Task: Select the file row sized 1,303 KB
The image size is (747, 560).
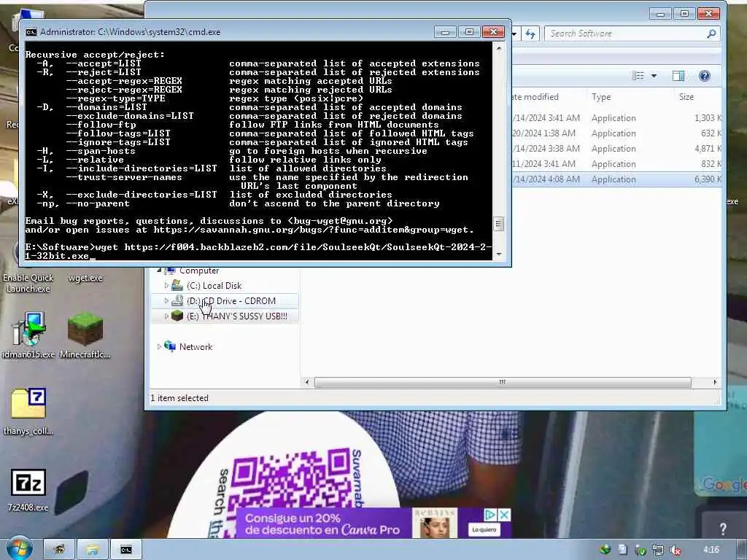Action: [617, 118]
